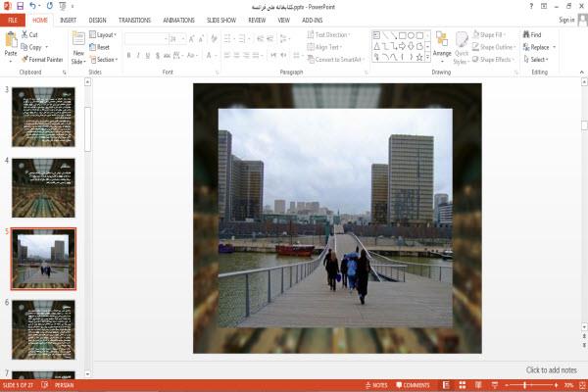Viewport: 588px width, 392px height.
Task: Open the Arrange menu icon
Action: [x=442, y=44]
